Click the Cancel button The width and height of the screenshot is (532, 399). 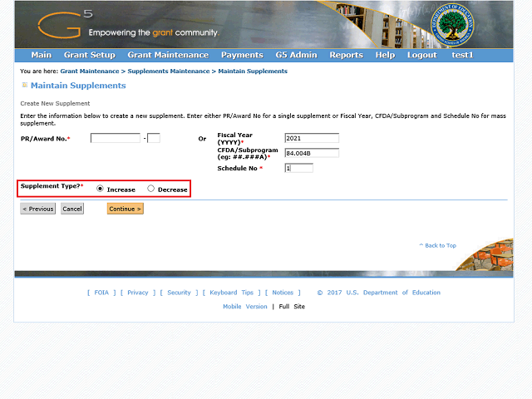pyautogui.click(x=72, y=209)
